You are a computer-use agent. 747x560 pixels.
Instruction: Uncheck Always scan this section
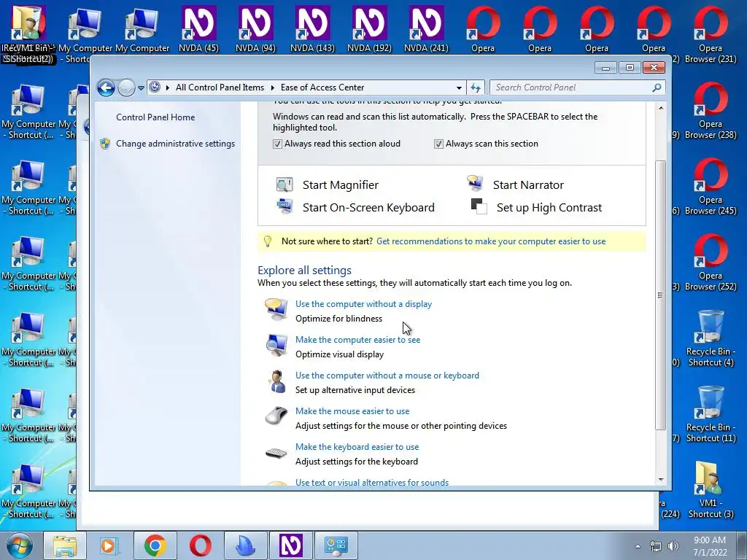pyautogui.click(x=438, y=144)
